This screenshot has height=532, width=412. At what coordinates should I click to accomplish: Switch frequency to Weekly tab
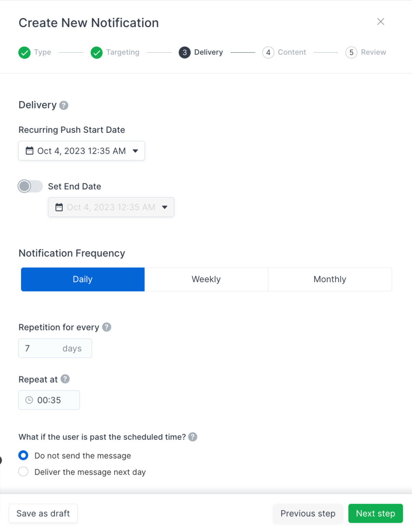point(206,279)
